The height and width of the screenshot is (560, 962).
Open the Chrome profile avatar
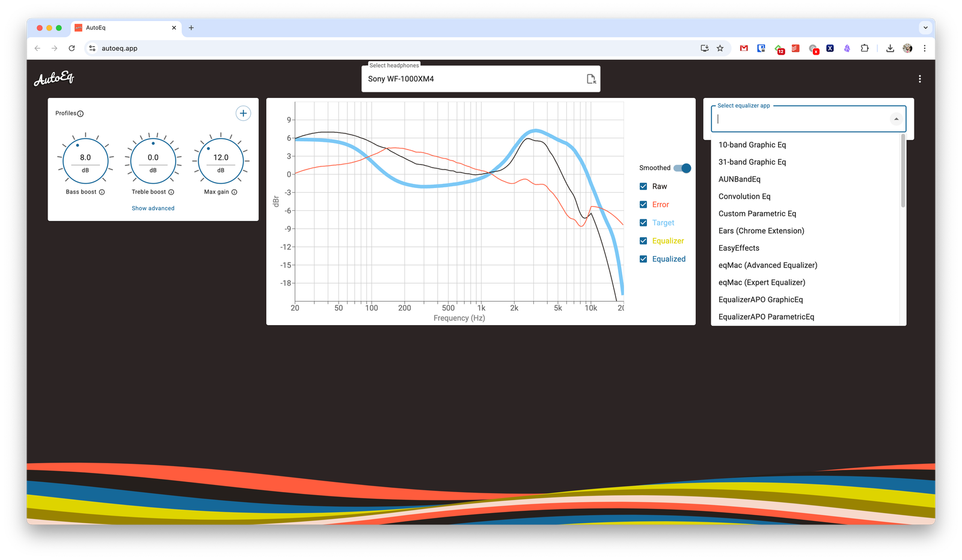tap(907, 48)
